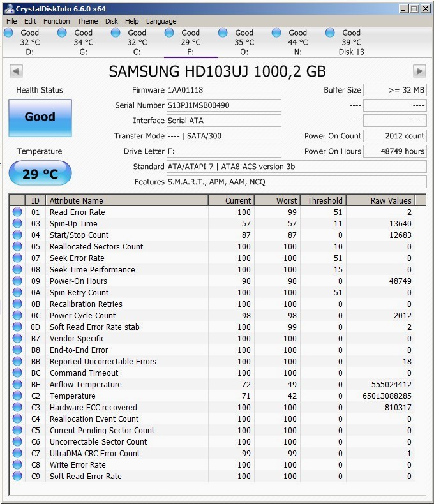Click the disk C: status orb
The height and width of the screenshot is (504, 434).
116,33
